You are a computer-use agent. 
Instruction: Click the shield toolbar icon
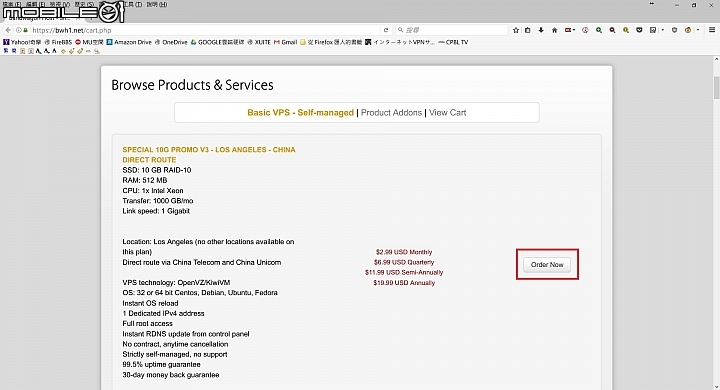point(674,30)
